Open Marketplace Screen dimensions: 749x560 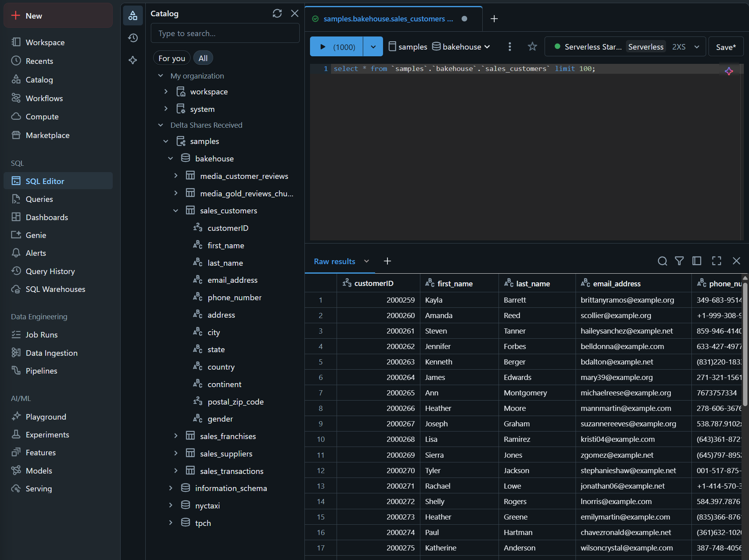(58, 135)
